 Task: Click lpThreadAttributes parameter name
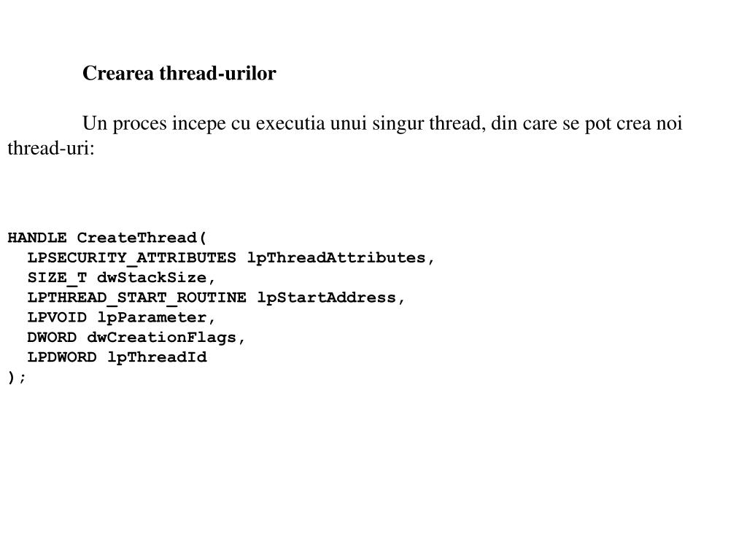(336, 257)
